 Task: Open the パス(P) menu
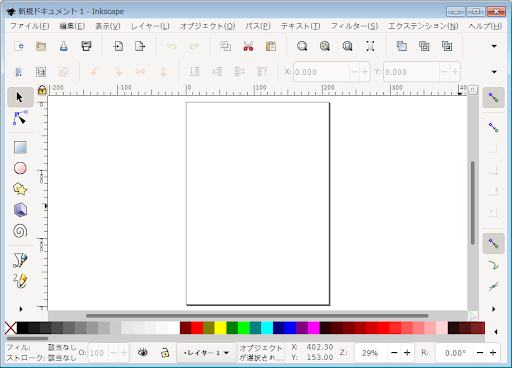(258, 26)
